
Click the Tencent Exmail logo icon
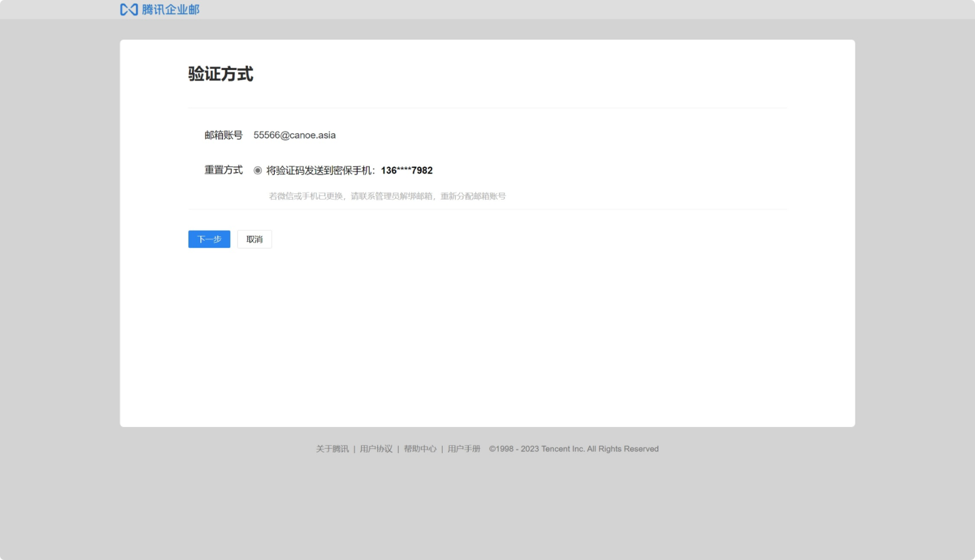click(x=128, y=9)
